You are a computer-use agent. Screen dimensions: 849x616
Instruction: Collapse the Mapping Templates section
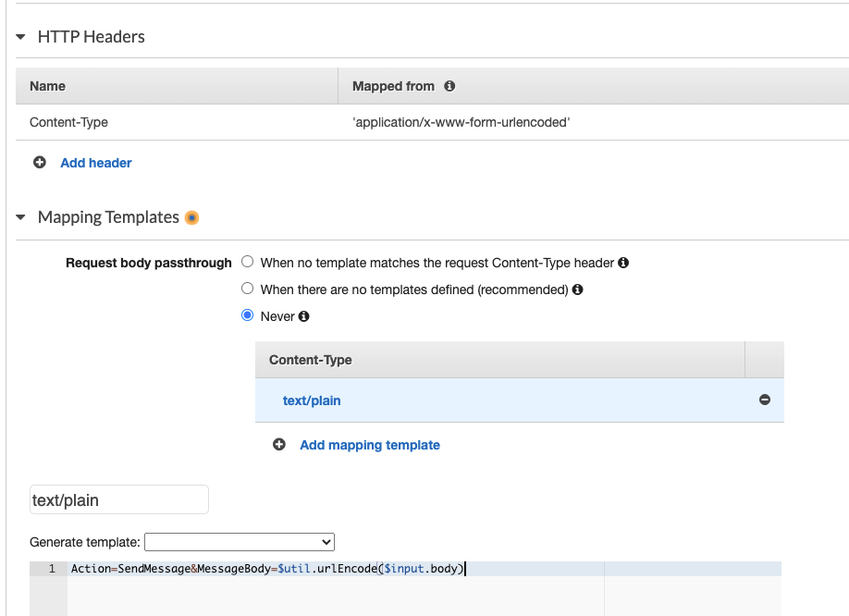click(x=20, y=216)
